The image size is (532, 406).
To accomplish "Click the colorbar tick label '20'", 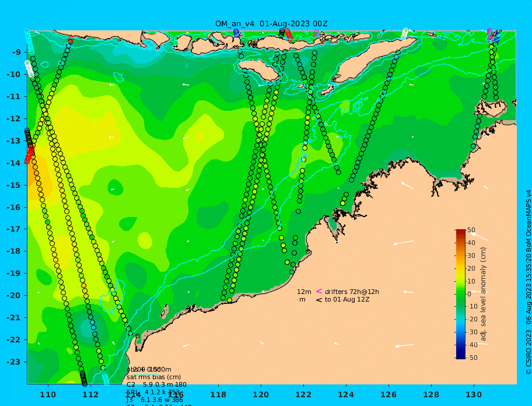I will tap(471, 268).
